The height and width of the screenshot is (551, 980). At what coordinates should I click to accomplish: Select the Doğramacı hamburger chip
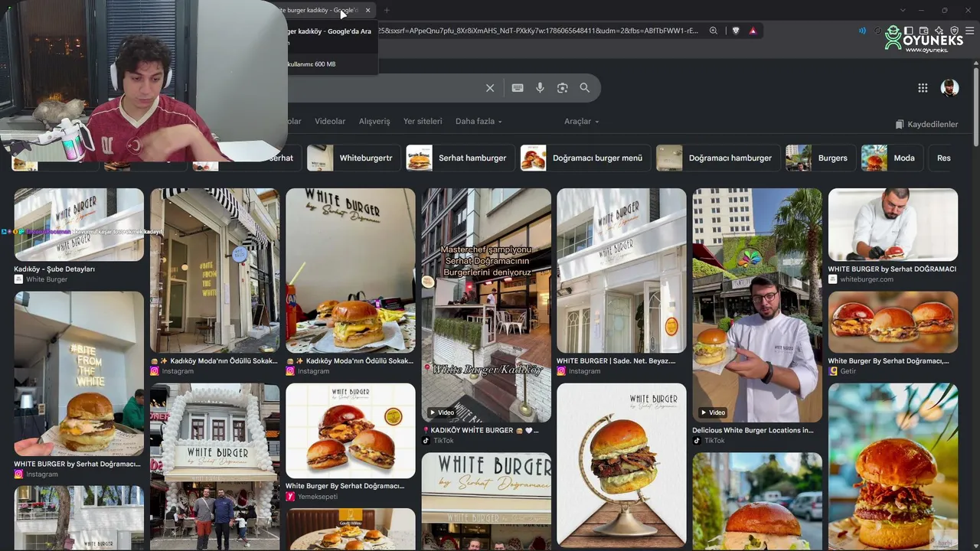click(x=717, y=158)
